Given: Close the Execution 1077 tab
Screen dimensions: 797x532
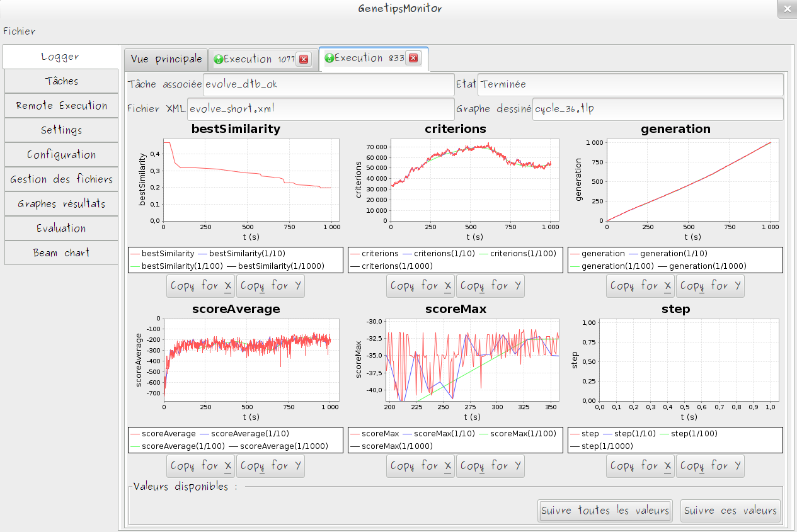Looking at the screenshot, I should coord(304,59).
